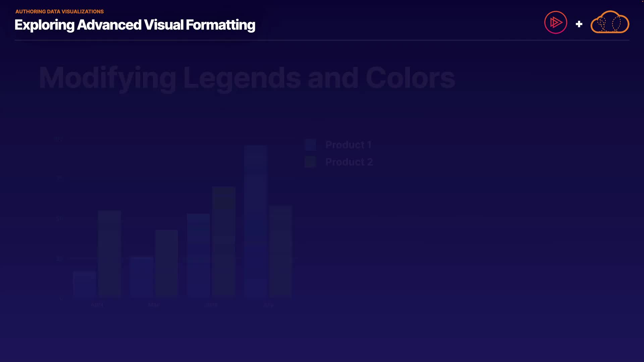Select the June Product 1 bar
This screenshot has height=362, width=644.
pos(198,255)
